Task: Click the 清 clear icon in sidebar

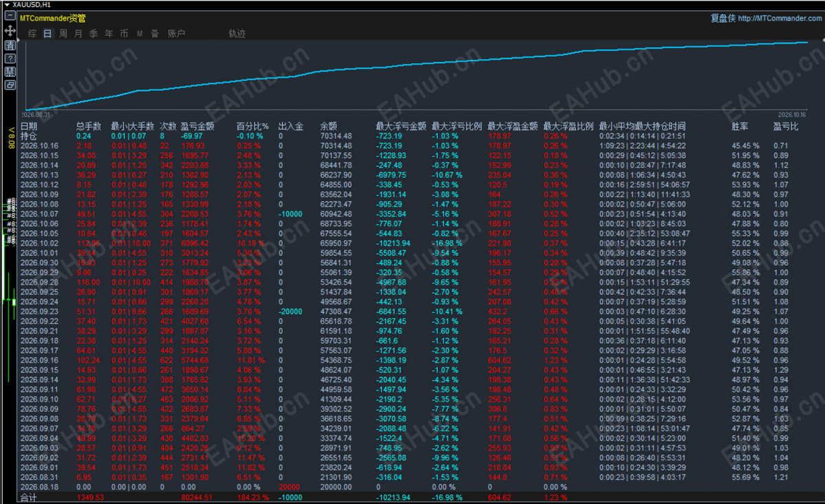Action: 10,45
